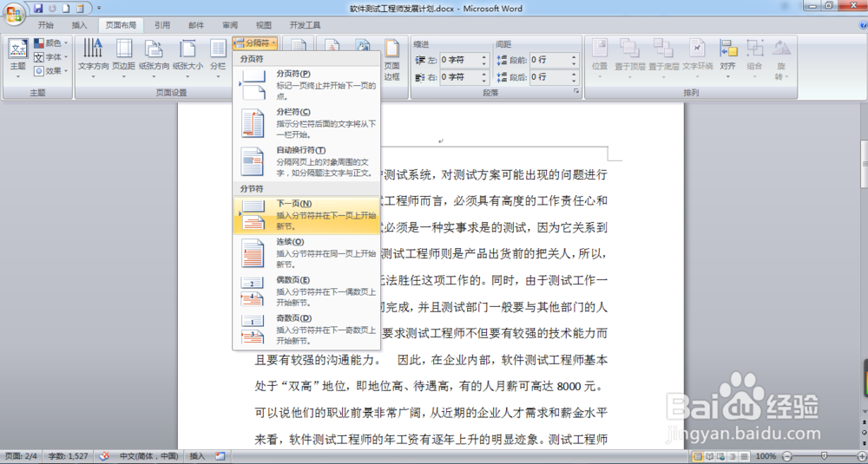Open the 位置 position menu
This screenshot has width=868, height=464.
(x=600, y=58)
